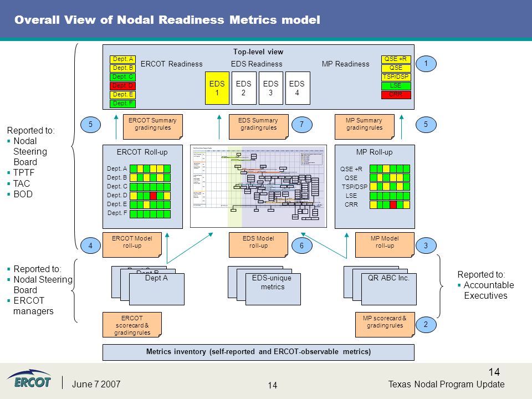Click the green LSE tag in Top-level view
532x399 pixels.
click(x=396, y=86)
